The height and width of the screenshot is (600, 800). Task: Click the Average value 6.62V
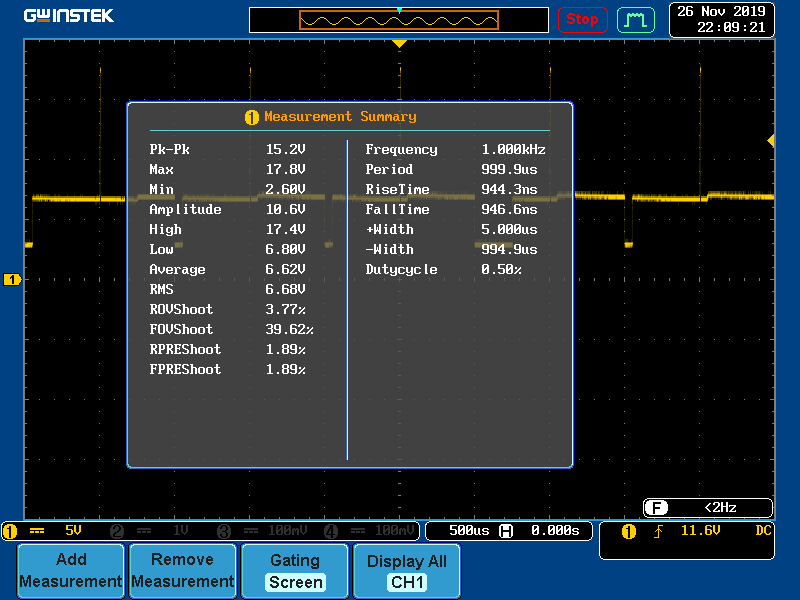pyautogui.click(x=285, y=269)
